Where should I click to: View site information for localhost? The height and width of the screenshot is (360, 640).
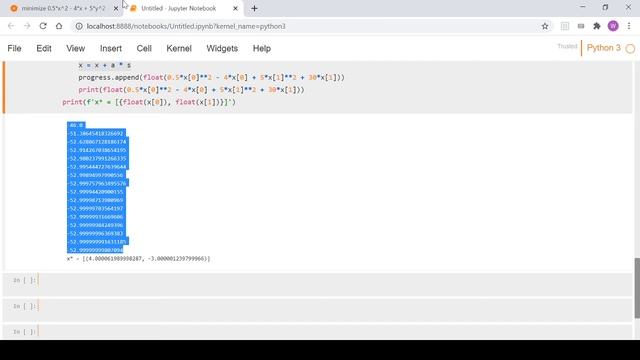[x=79, y=26]
